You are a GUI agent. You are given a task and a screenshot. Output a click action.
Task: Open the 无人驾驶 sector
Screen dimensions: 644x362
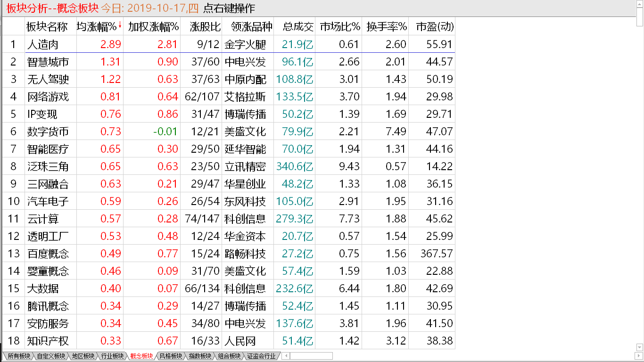[48, 79]
